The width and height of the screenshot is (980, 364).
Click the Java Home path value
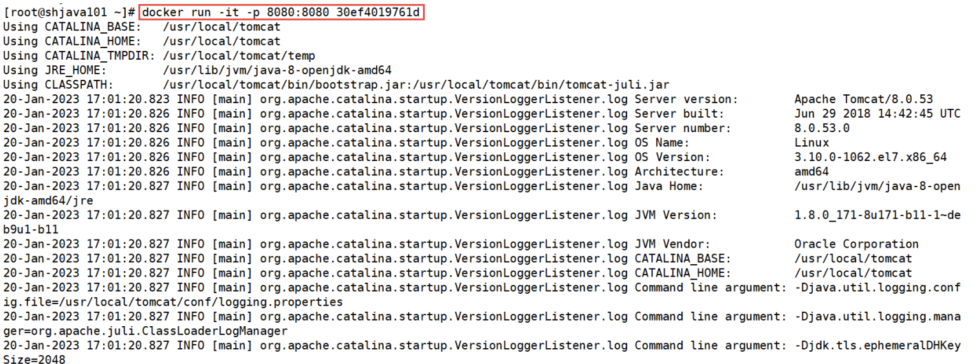[877, 186]
